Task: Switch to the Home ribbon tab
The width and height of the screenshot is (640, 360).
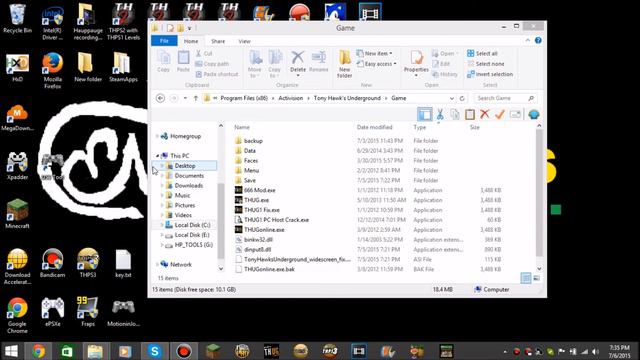Action: click(191, 41)
